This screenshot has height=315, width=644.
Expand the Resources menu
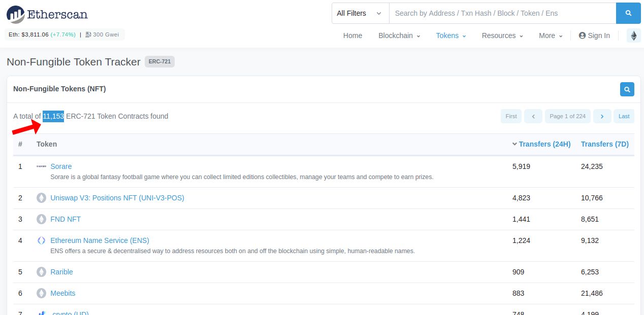coord(502,36)
